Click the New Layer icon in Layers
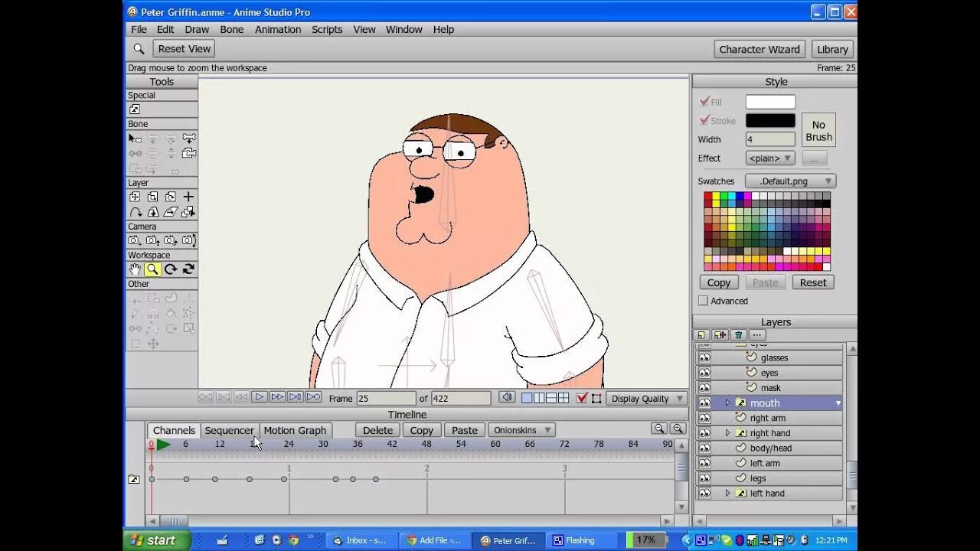Screen dimensions: 980x551 [x=701, y=335]
